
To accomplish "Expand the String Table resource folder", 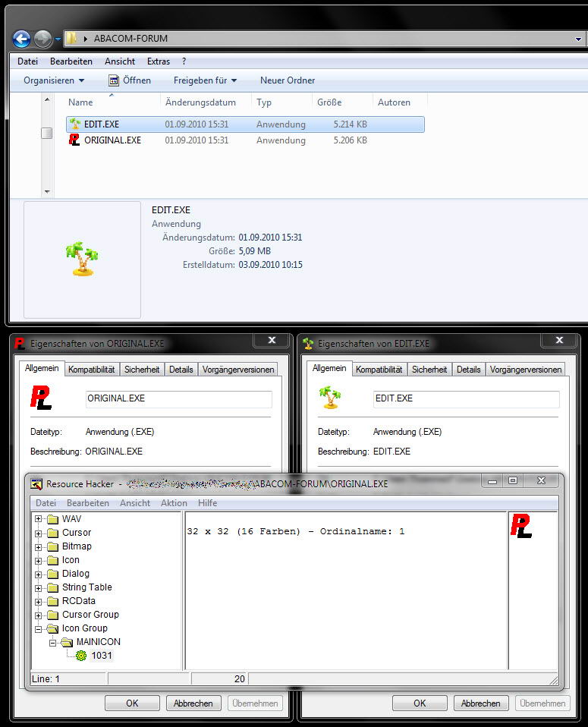I will [39, 588].
